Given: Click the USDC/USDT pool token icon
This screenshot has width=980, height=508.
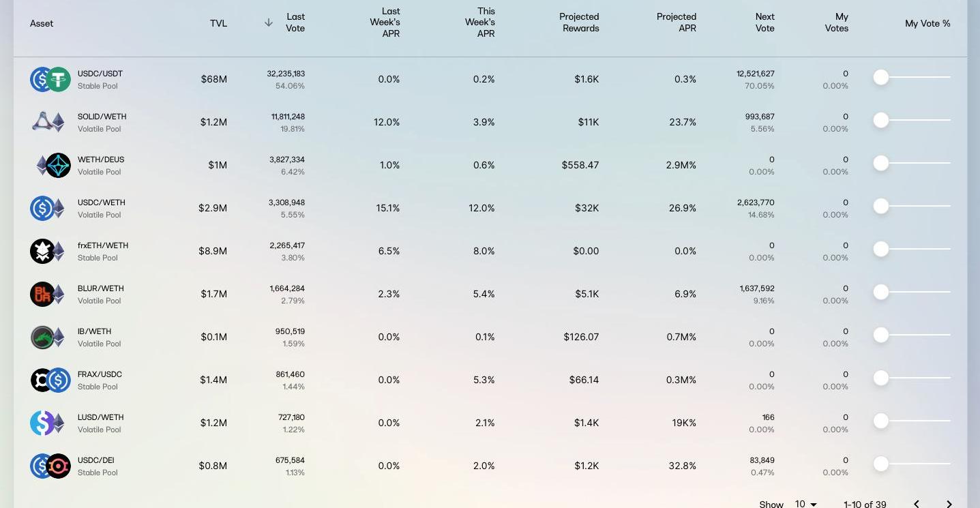Looking at the screenshot, I should tap(50, 80).
